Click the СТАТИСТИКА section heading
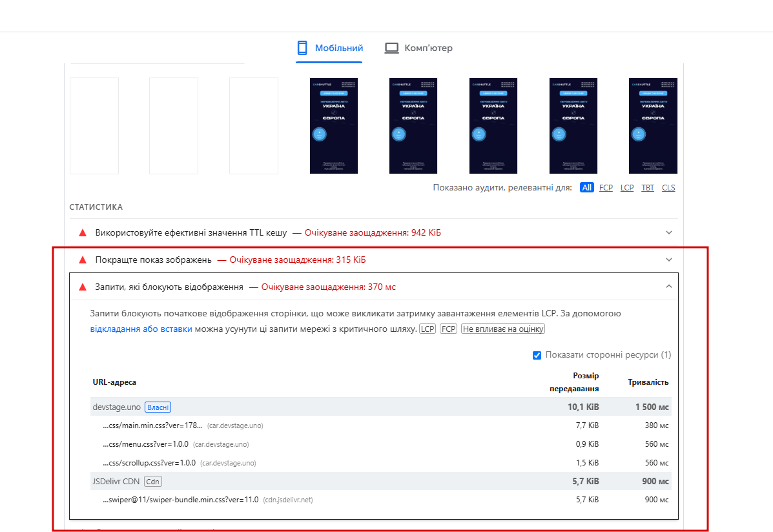This screenshot has width=773, height=532. tap(96, 207)
